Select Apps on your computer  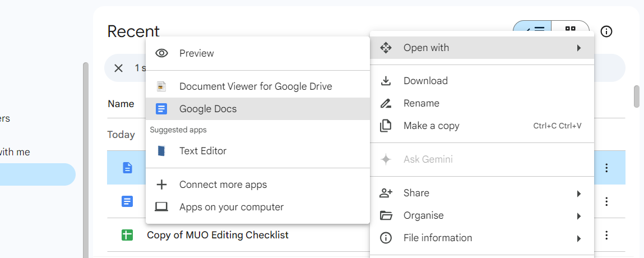coord(257,206)
